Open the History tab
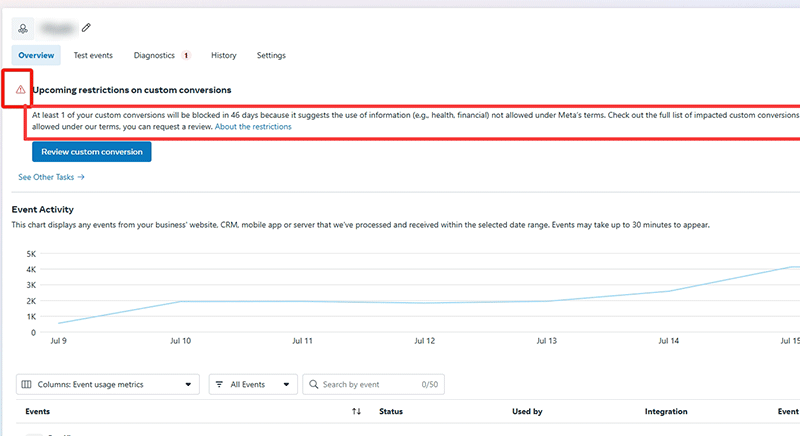 (x=224, y=55)
